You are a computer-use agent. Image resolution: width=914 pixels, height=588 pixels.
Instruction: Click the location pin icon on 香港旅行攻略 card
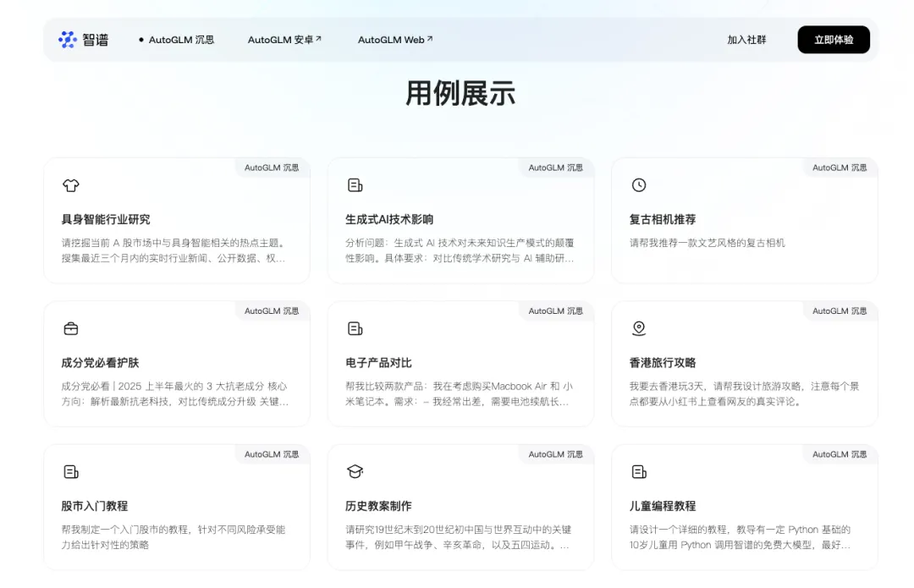pyautogui.click(x=639, y=328)
